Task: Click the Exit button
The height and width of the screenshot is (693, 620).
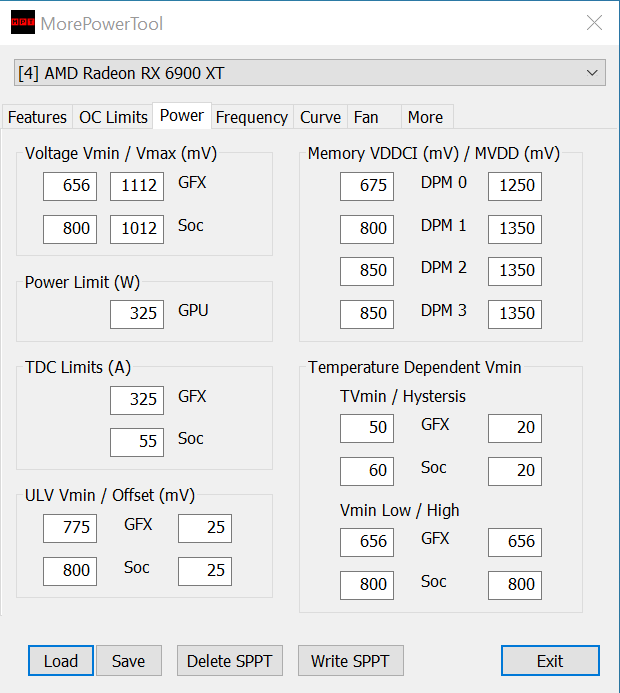Action: pyautogui.click(x=550, y=661)
